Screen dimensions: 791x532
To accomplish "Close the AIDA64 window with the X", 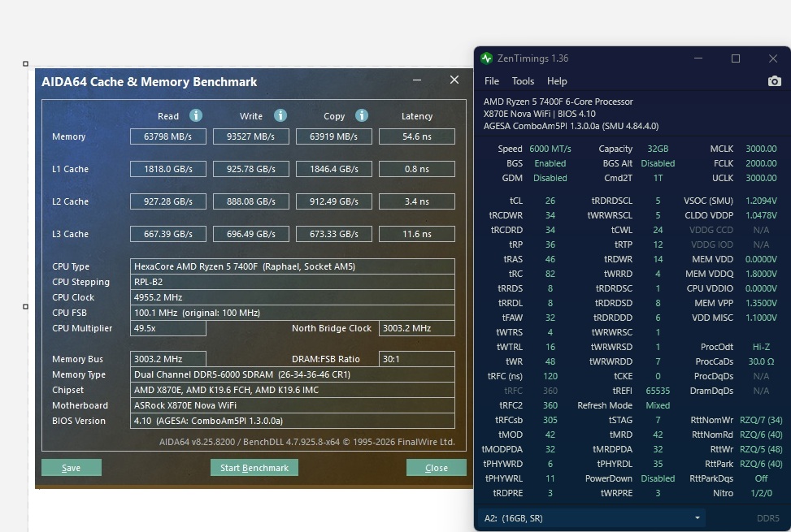I will point(454,80).
